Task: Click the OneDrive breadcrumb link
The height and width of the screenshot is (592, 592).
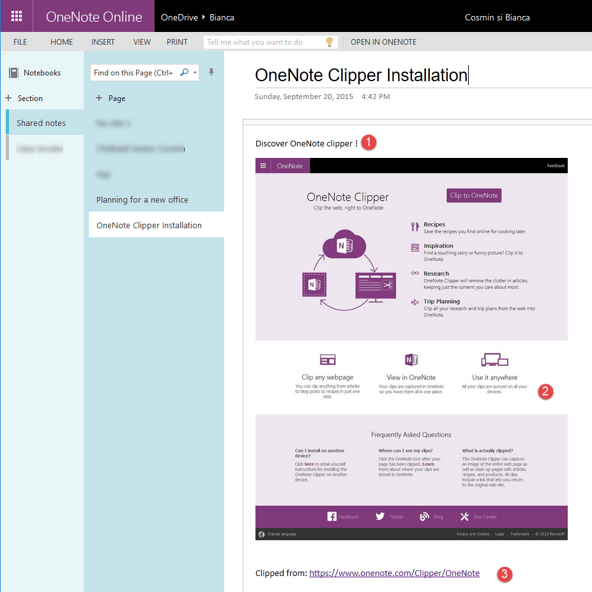Action: click(179, 17)
